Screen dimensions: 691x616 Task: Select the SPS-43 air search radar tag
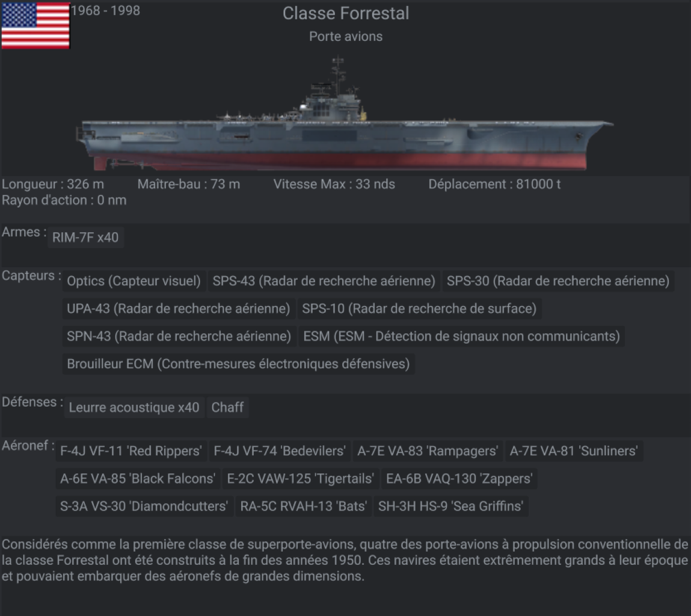[x=324, y=281]
